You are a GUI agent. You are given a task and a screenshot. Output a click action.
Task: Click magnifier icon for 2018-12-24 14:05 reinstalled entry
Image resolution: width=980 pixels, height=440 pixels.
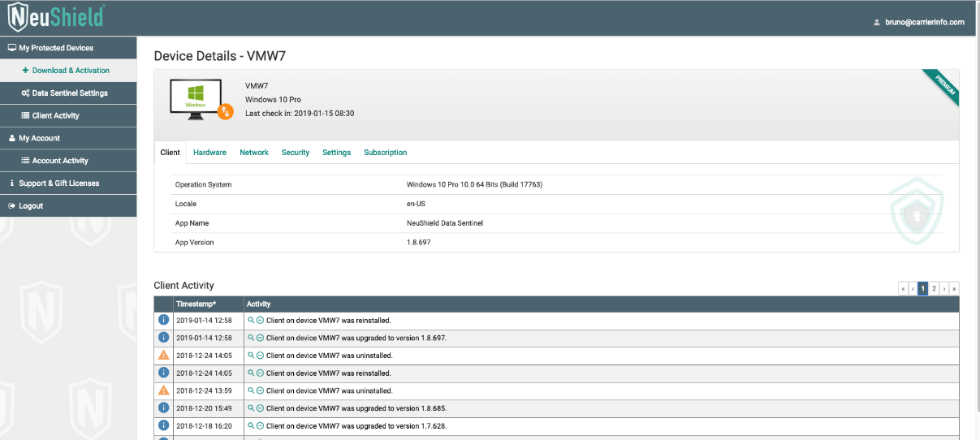(251, 373)
